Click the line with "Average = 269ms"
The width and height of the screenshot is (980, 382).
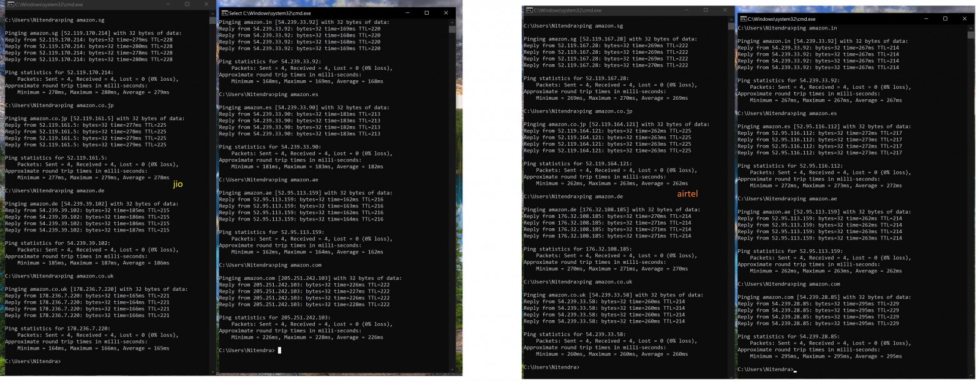coord(612,98)
